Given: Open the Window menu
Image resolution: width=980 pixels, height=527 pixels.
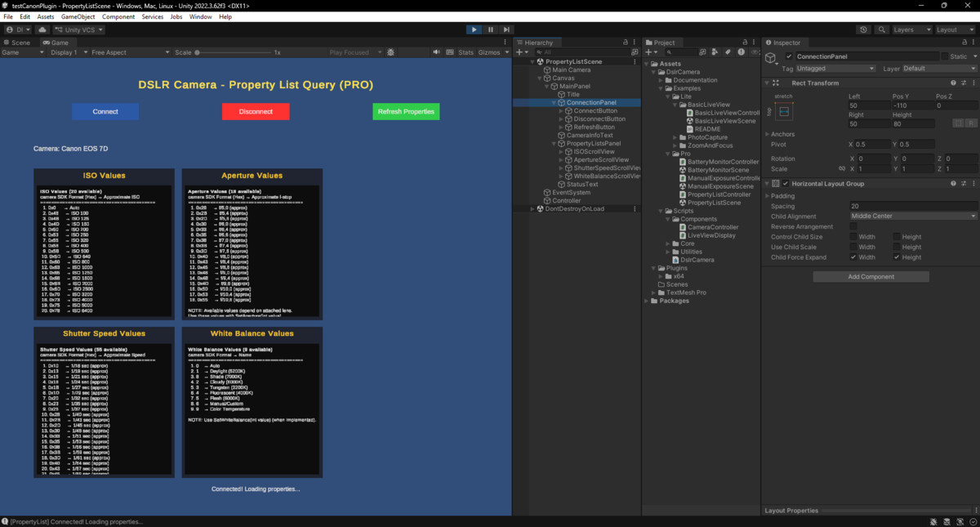Looking at the screenshot, I should point(200,16).
